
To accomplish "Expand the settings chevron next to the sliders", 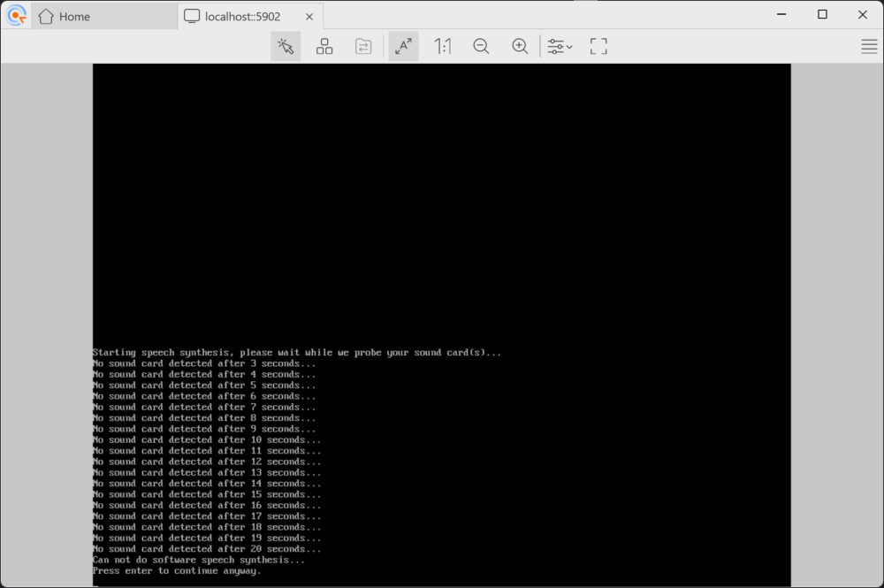I will [569, 49].
